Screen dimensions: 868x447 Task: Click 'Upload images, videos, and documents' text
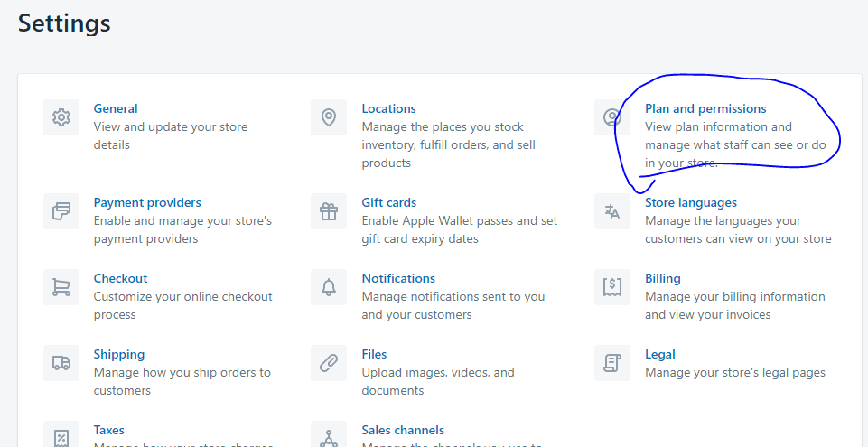tap(438, 381)
